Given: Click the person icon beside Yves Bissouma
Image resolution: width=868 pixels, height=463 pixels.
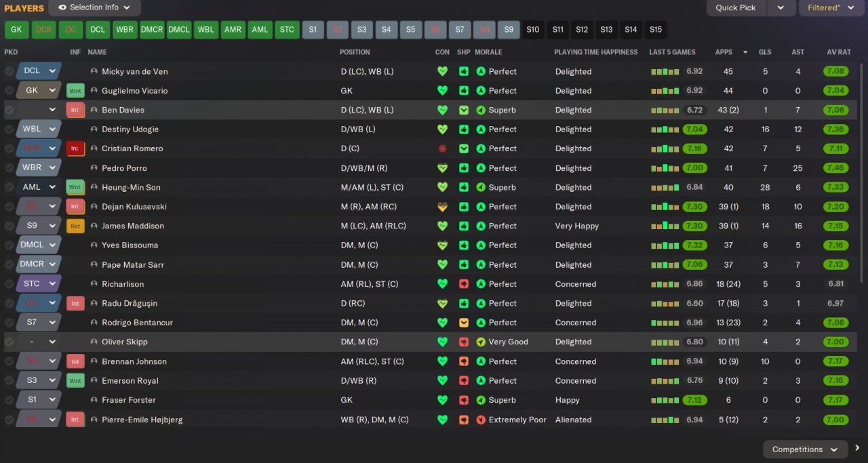Looking at the screenshot, I should pyautogui.click(x=94, y=245).
